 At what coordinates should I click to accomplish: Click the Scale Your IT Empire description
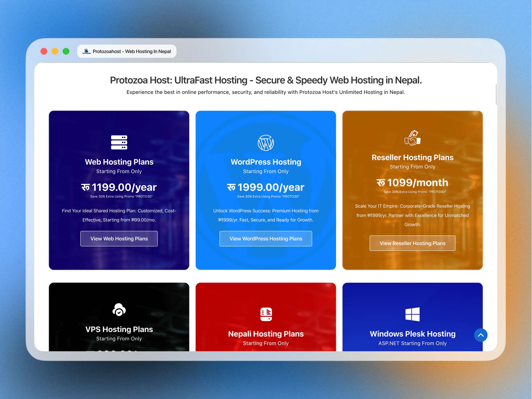coord(413,215)
